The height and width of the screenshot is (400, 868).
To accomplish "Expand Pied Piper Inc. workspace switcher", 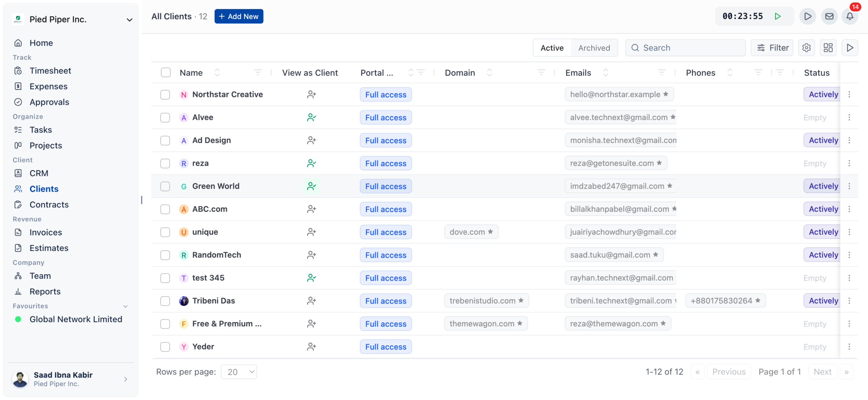I will click(129, 20).
